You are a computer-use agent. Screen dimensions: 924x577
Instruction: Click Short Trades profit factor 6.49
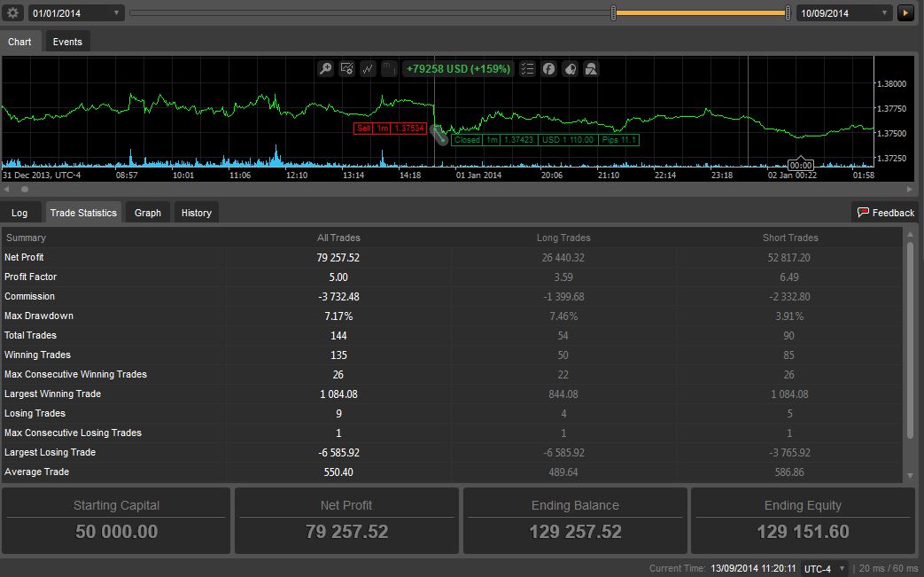click(x=789, y=277)
